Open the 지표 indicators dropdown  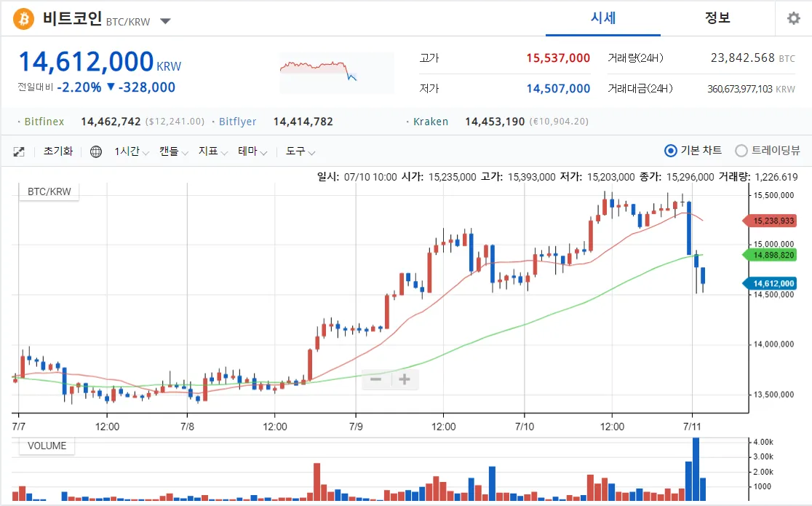tap(214, 151)
